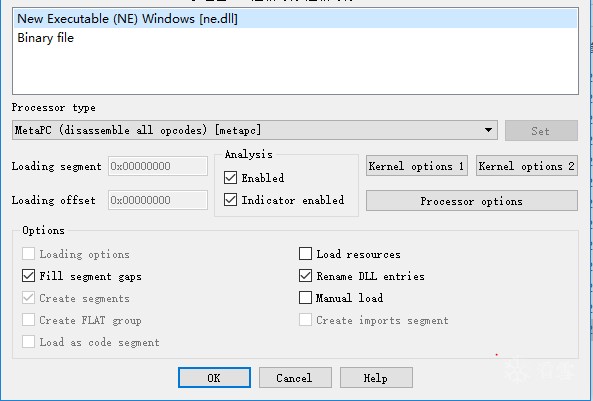Select New Executable (NE) Windows [ne.dll] loader
Viewport: 593px width, 401px height.
(295, 19)
